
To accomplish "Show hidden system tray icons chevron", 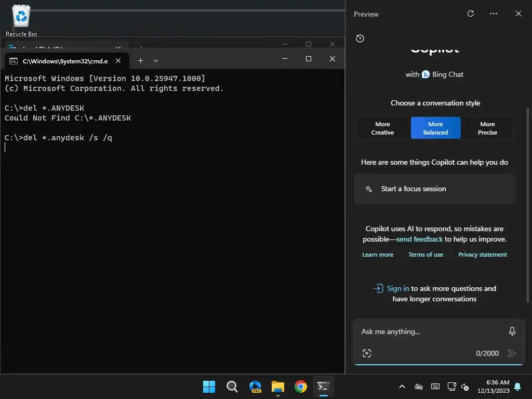I will [402, 387].
